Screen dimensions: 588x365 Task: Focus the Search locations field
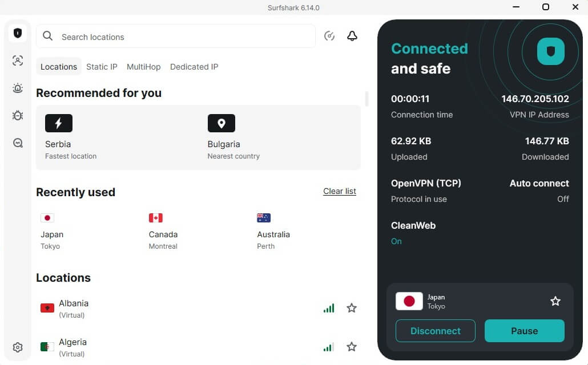point(176,36)
